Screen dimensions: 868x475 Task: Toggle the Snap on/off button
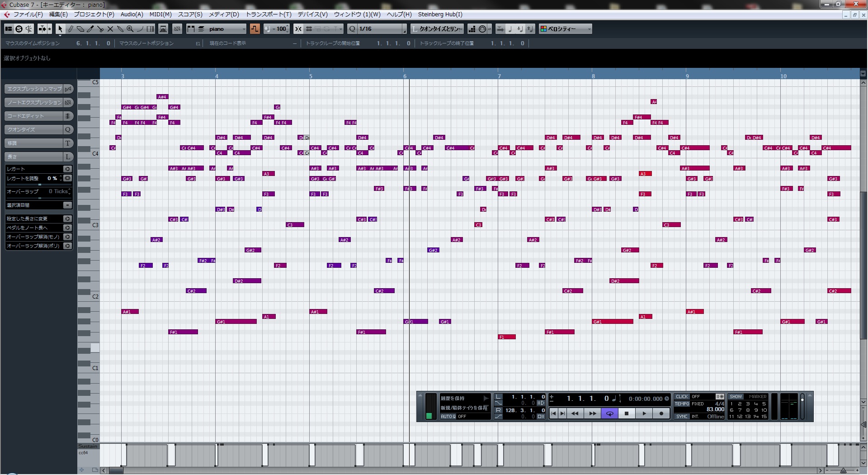[298, 29]
